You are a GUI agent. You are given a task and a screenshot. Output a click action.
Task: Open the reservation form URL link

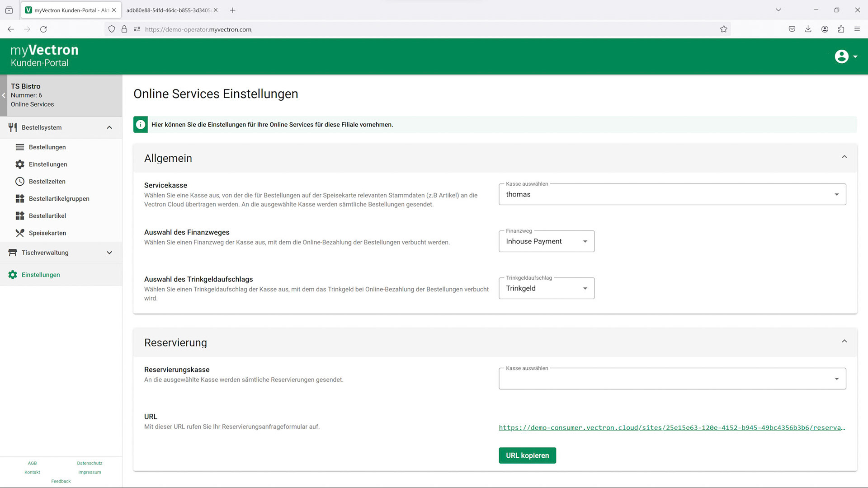click(671, 428)
